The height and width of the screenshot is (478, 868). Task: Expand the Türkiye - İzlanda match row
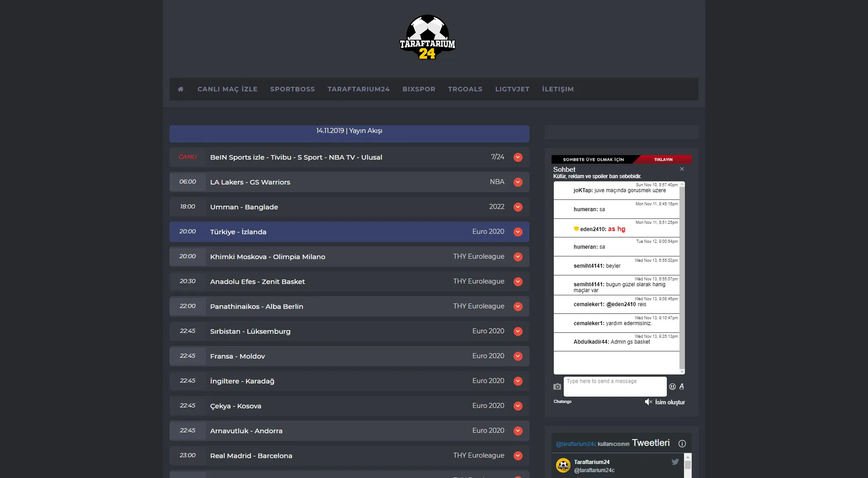click(x=518, y=232)
